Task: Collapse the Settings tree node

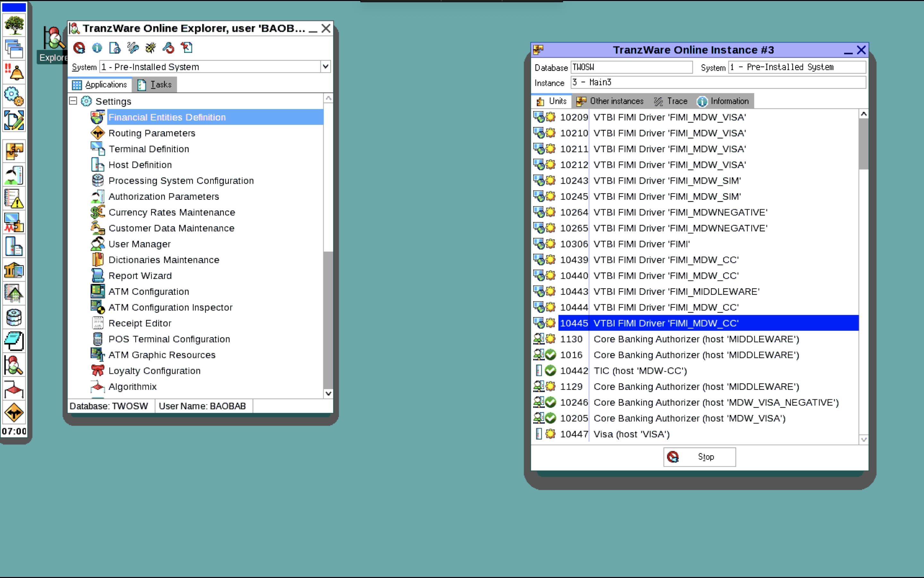Action: [x=73, y=101]
